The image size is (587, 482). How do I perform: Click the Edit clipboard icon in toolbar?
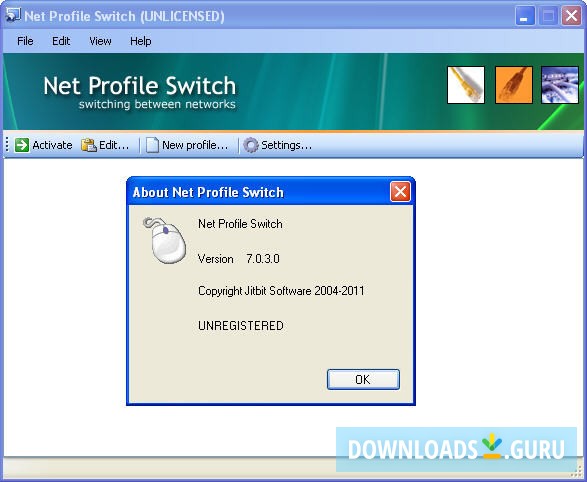click(89, 145)
